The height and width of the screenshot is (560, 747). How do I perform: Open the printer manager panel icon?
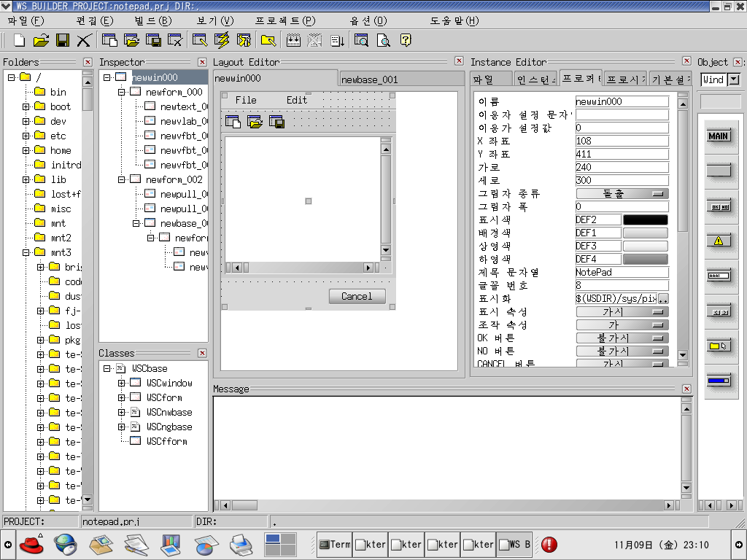pos(241,544)
